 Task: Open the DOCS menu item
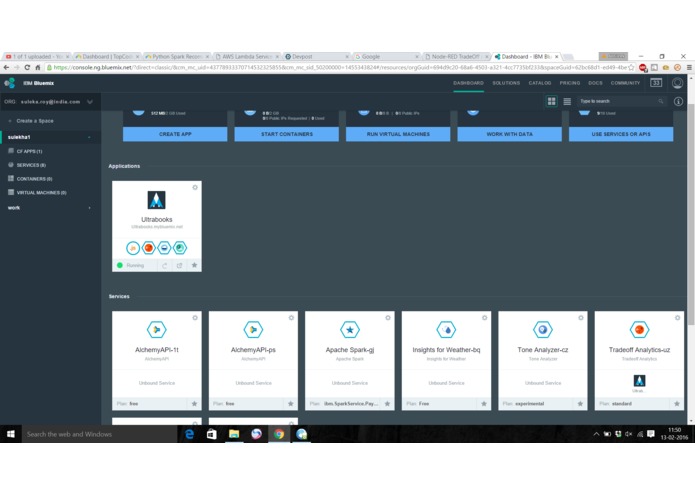pyautogui.click(x=595, y=83)
